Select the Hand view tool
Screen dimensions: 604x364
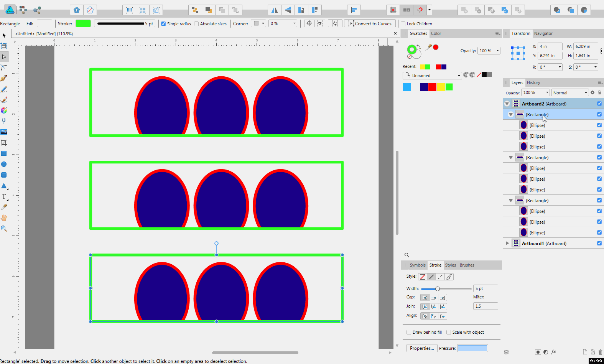tap(4, 218)
